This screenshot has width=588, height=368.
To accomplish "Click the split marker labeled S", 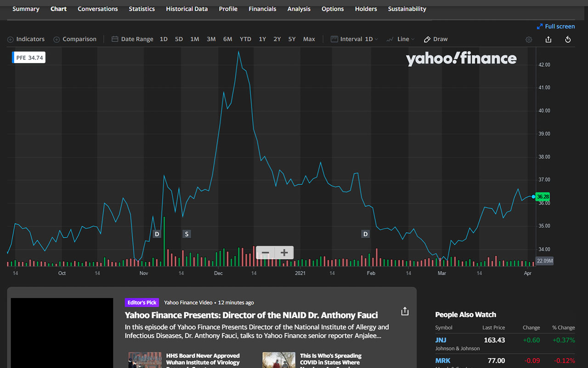I will coord(187,234).
